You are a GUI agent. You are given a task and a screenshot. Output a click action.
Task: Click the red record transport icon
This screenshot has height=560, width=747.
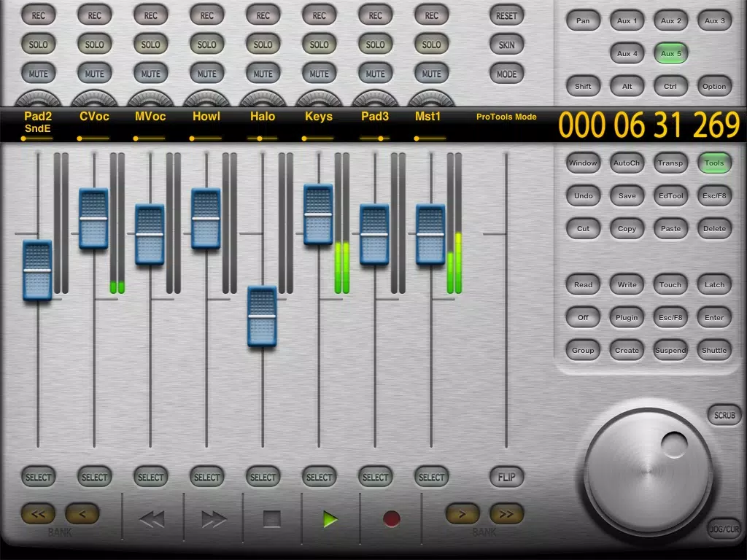click(392, 519)
